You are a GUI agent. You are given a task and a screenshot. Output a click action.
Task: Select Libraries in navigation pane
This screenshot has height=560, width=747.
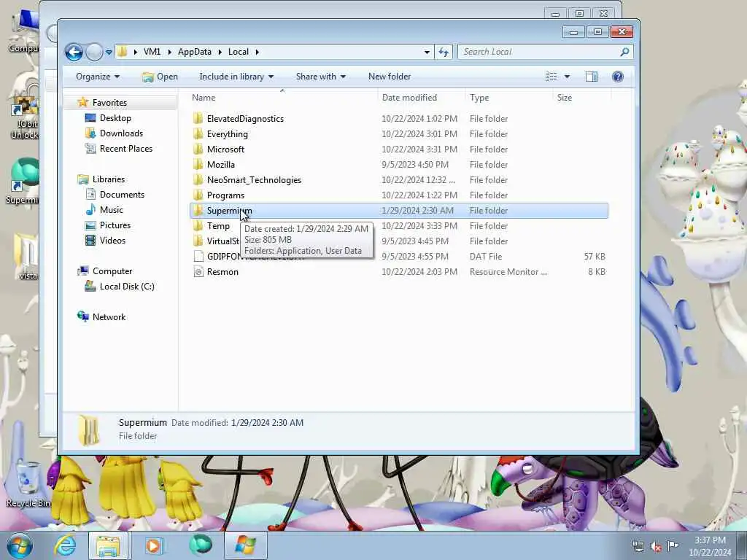pos(108,179)
